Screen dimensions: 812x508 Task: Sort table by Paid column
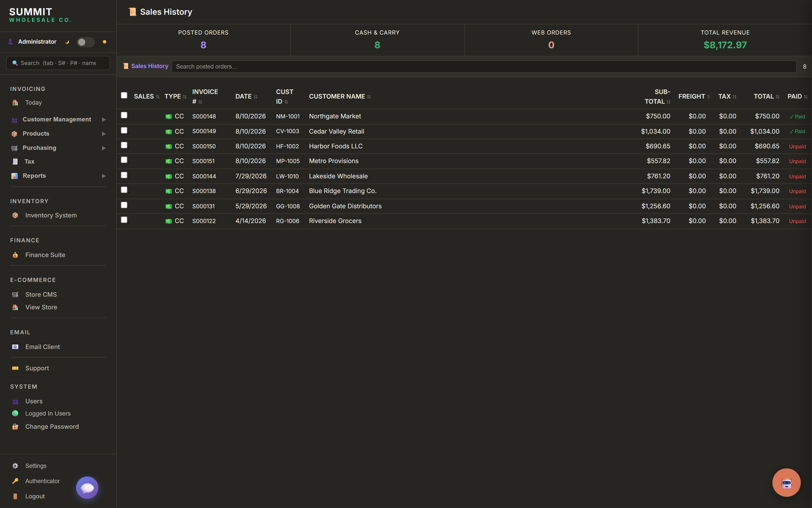click(x=797, y=97)
